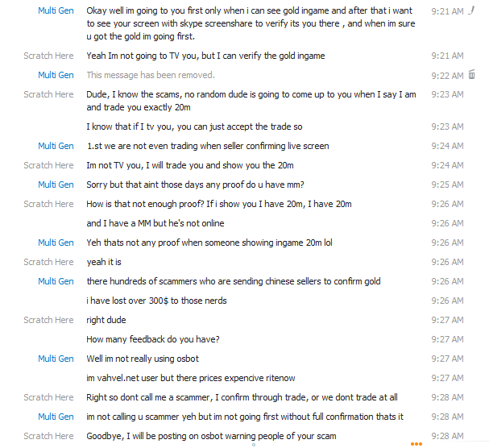Click the 9:22 AM timestamp

(447, 75)
